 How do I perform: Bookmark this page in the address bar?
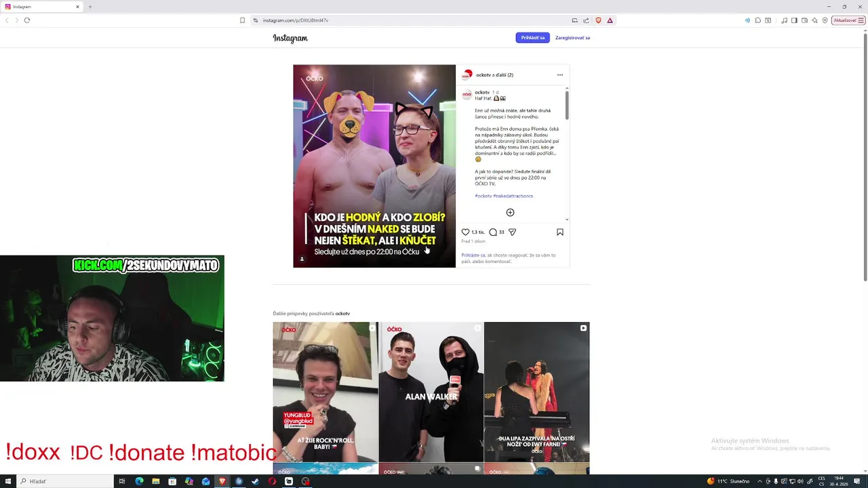242,20
